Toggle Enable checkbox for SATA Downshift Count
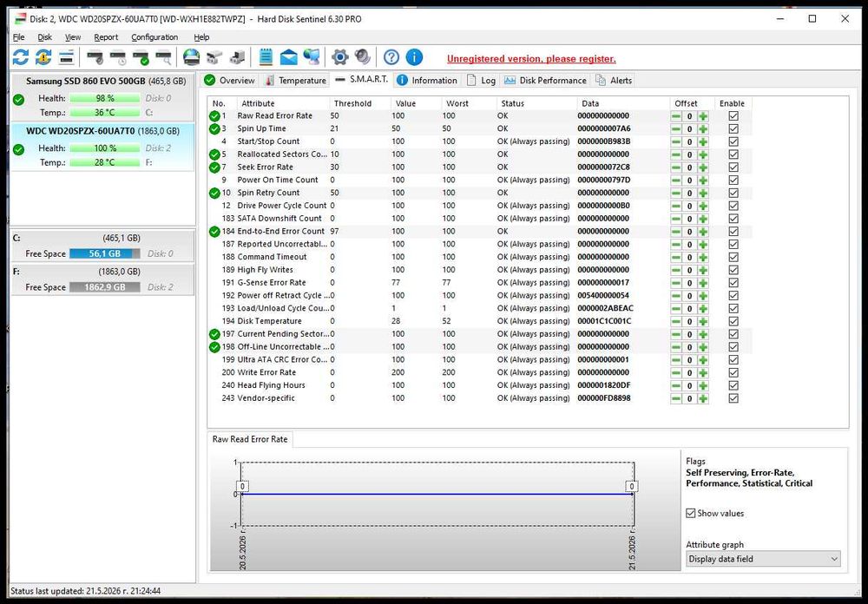 (733, 218)
